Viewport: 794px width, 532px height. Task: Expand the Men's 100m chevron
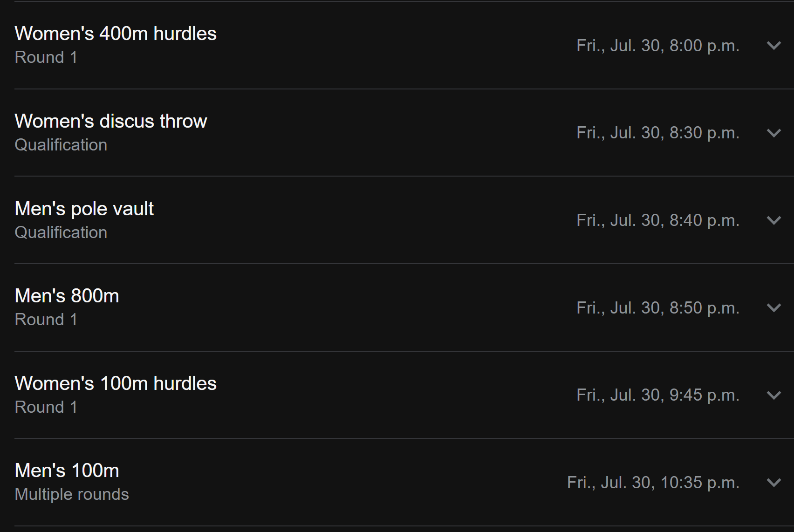773,483
